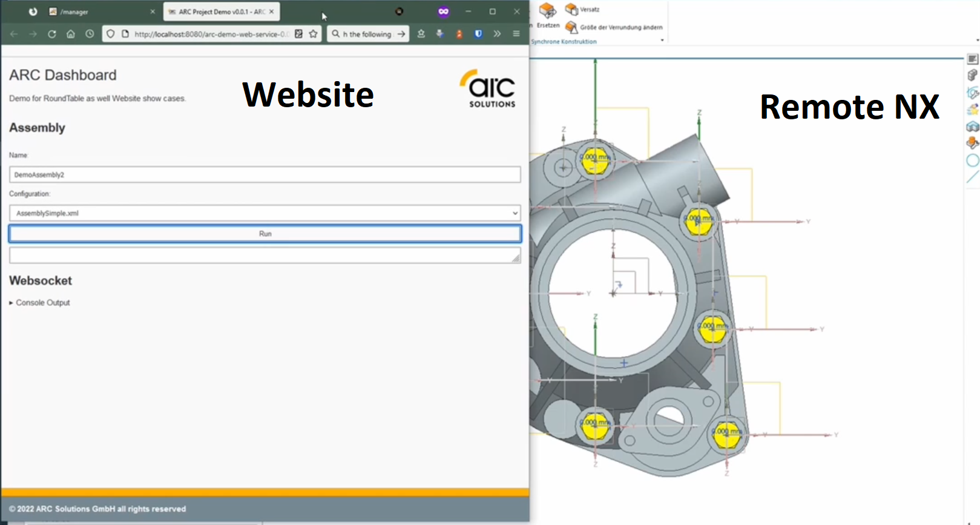The image size is (980, 525).
Task: Click the NX side toolbar star icon
Action: click(973, 110)
